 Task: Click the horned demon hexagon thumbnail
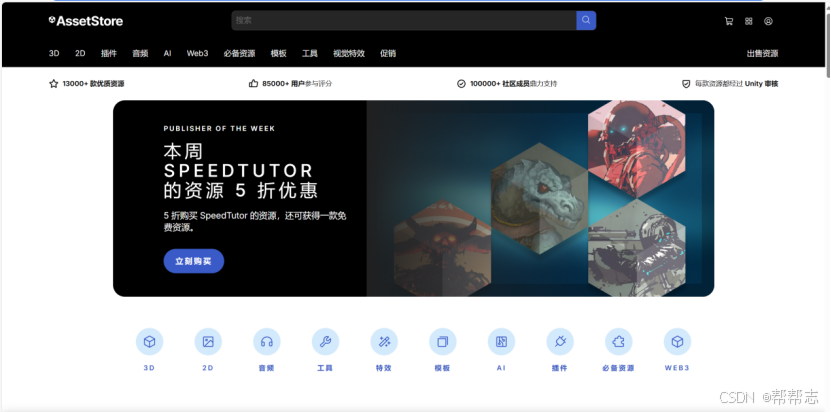coord(443,248)
